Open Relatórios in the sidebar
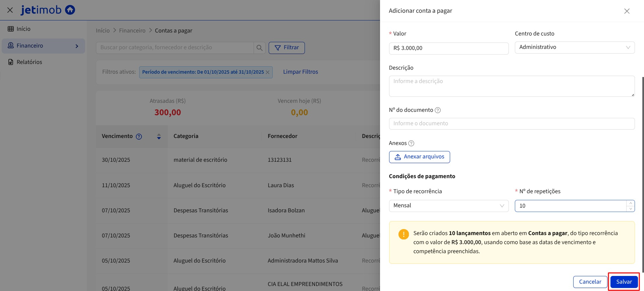Viewport: 644px width, 291px height. pos(29,62)
